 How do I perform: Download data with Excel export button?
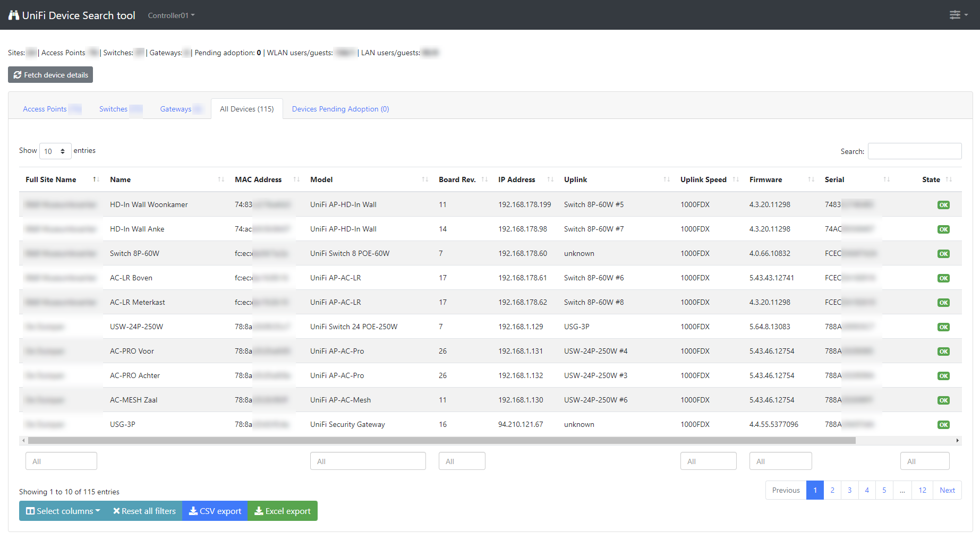[x=282, y=511]
